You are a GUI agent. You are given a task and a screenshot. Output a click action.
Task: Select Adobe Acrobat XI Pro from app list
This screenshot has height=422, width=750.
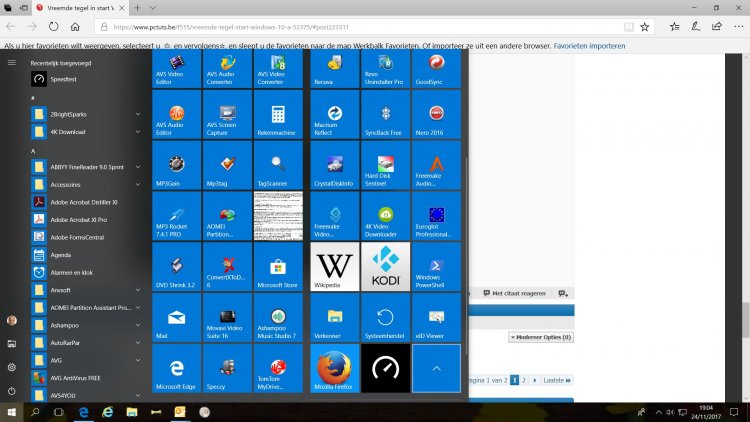[80, 219]
